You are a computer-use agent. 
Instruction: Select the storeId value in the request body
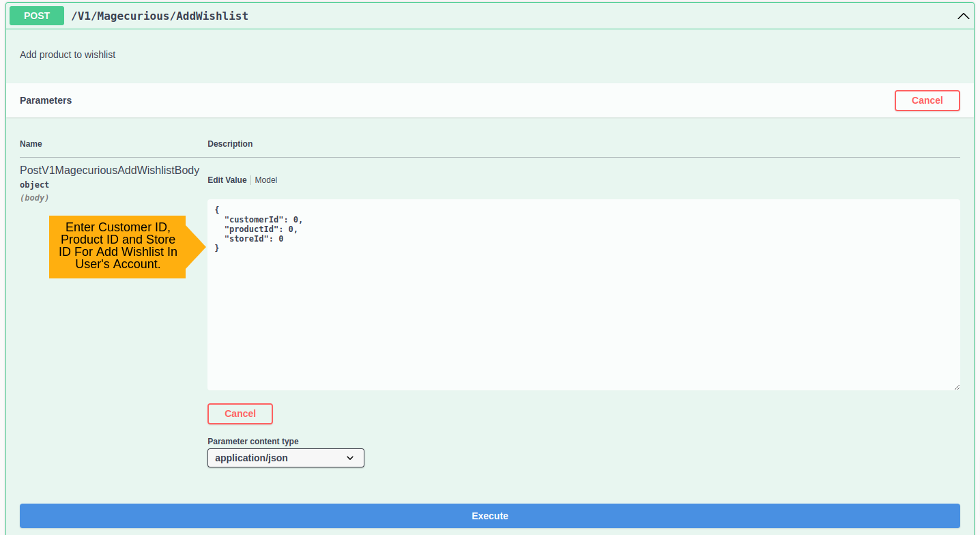(280, 238)
